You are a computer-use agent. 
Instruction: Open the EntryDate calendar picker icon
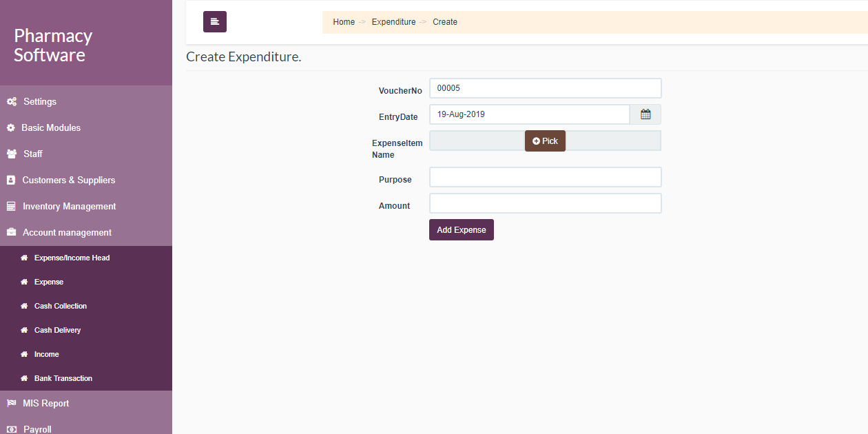tap(645, 114)
